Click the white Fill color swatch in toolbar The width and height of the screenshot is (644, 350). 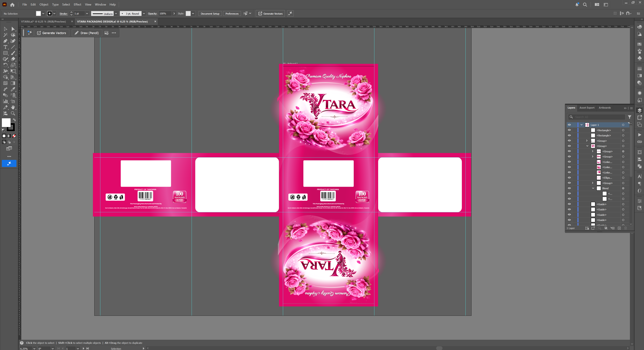(6, 123)
